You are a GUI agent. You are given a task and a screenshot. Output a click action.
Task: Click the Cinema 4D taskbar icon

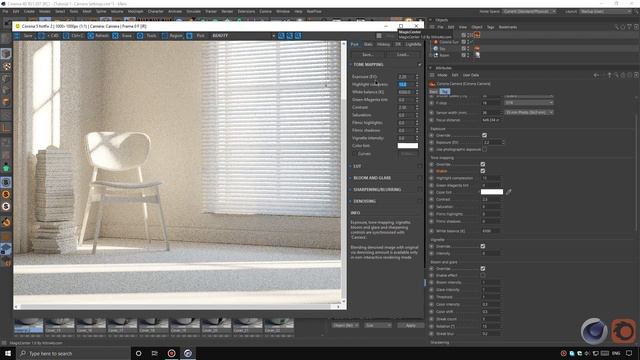tap(188, 353)
